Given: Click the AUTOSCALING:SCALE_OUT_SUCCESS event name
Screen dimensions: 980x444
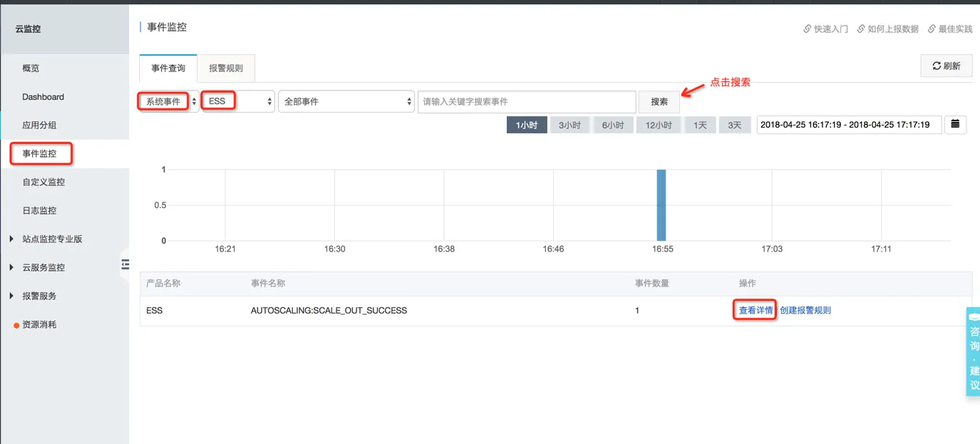Looking at the screenshot, I should point(329,311).
